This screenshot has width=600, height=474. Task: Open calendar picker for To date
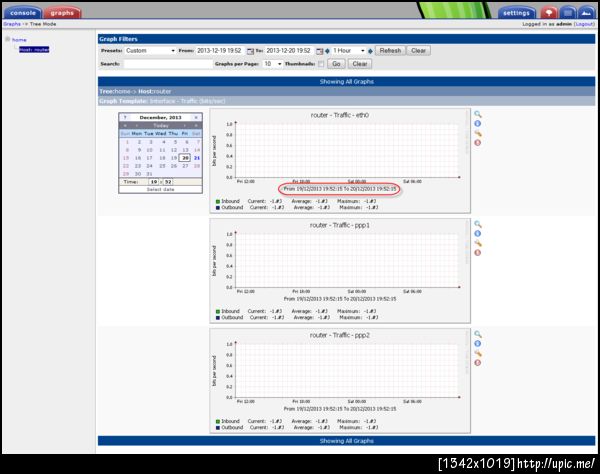click(x=320, y=51)
